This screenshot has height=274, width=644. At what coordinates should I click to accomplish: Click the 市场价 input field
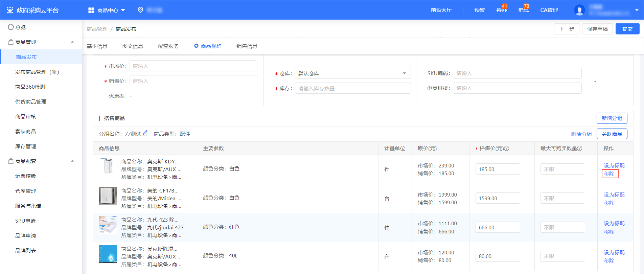193,66
